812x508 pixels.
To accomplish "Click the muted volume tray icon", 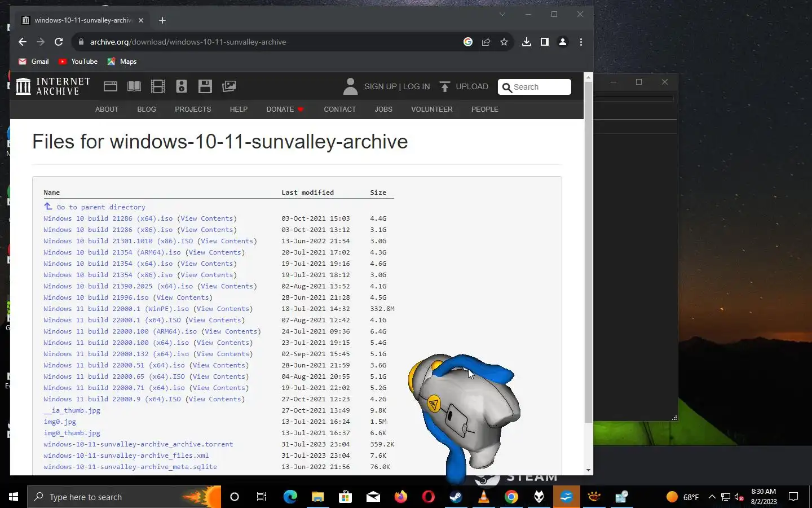I will click(x=739, y=497).
